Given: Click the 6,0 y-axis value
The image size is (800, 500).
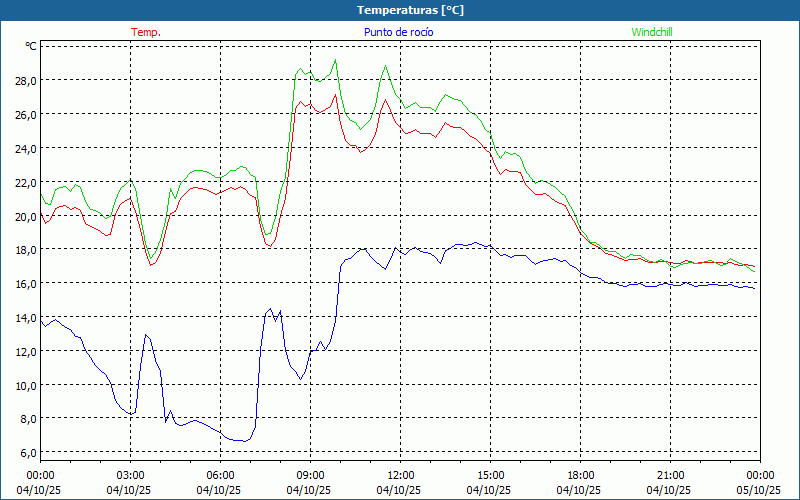Looking at the screenshot, I should coord(27,453).
